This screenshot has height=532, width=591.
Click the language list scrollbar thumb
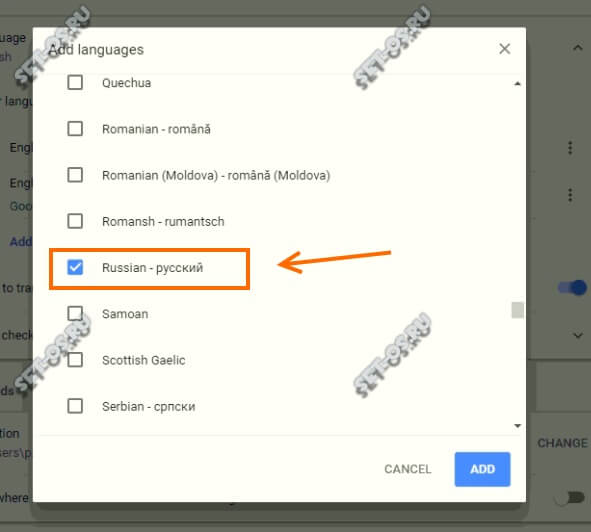518,310
